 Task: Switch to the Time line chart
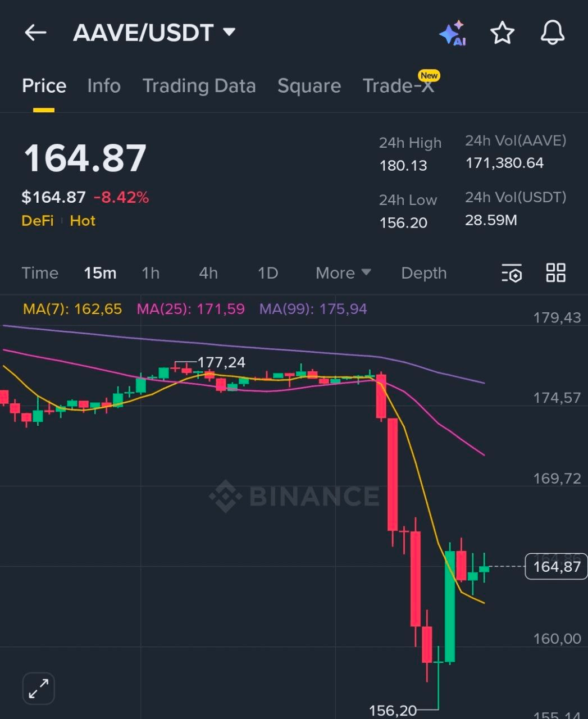40,273
